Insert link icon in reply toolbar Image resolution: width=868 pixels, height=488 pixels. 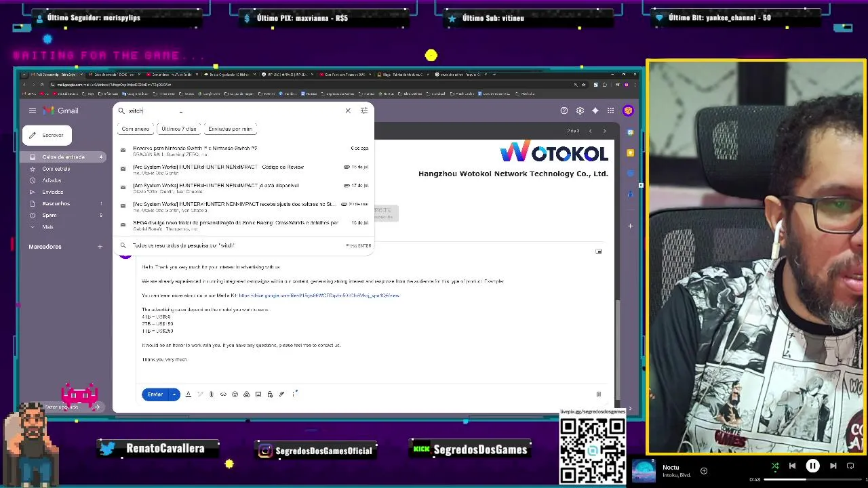(x=223, y=394)
